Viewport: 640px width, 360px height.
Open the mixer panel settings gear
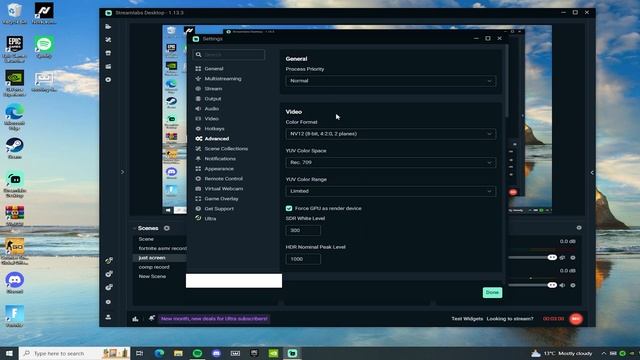point(579,228)
